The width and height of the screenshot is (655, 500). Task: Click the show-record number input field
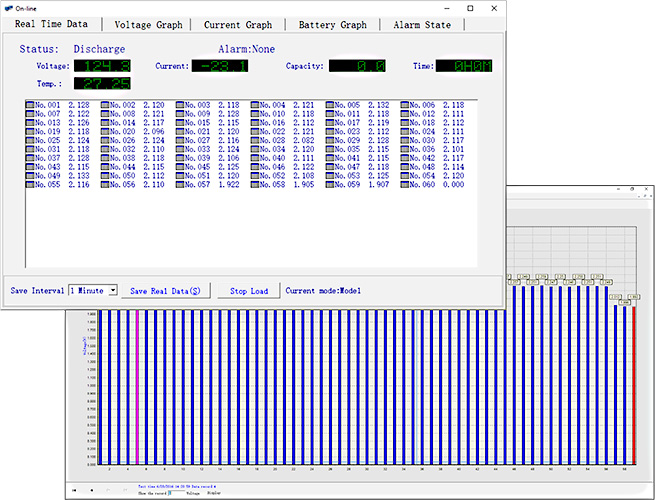[x=172, y=493]
